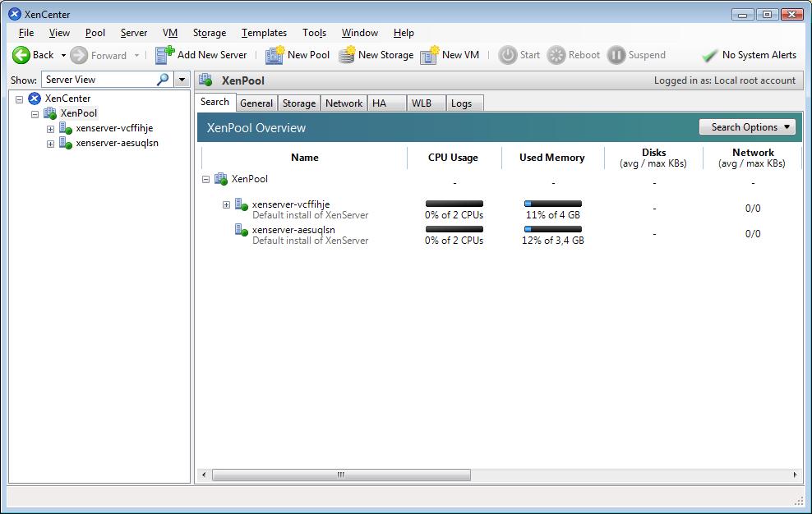
Task: Open the VM menu
Action: tap(170, 33)
